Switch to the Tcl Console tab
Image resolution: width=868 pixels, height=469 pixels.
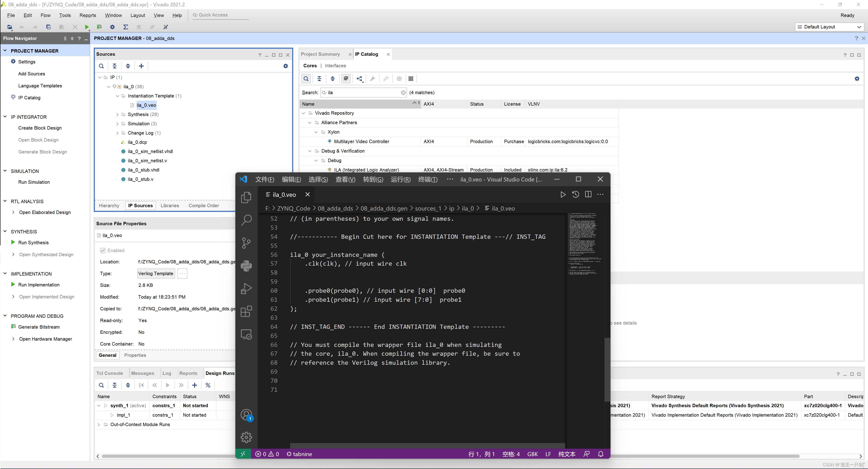(110, 373)
